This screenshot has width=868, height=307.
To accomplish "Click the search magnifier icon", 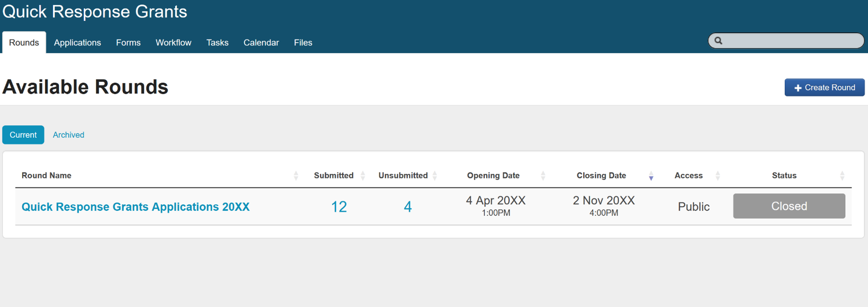I will pyautogui.click(x=718, y=41).
